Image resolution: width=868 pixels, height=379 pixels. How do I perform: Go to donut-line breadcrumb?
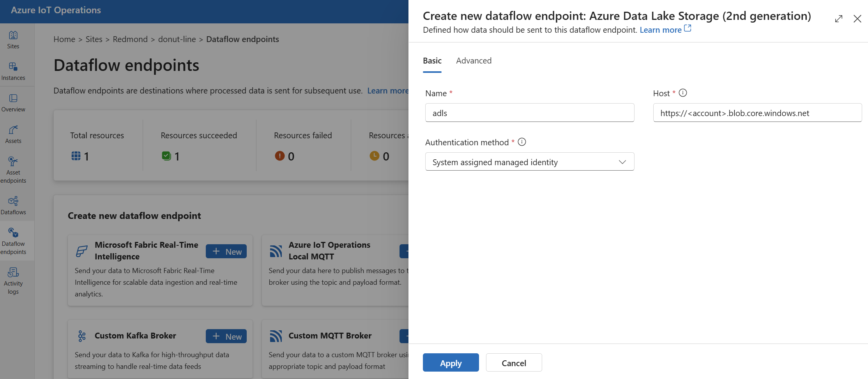(177, 39)
